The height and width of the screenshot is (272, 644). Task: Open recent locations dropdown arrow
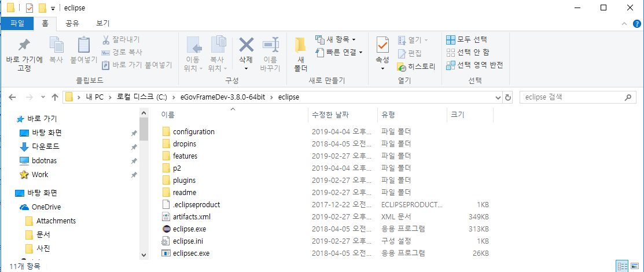[43, 97]
